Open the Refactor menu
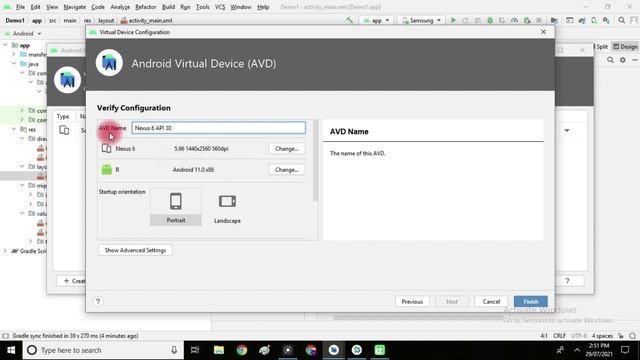 coord(146,7)
